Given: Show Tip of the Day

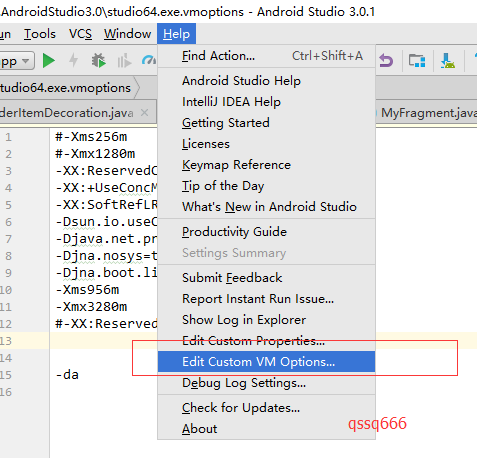Looking at the screenshot, I should coord(266,186).
